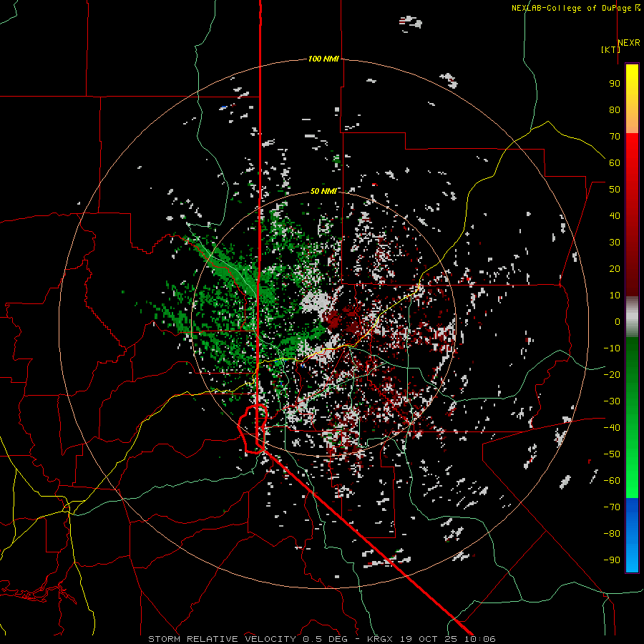
Task: Select the -30 value on the velocity scale
Action: click(612, 401)
